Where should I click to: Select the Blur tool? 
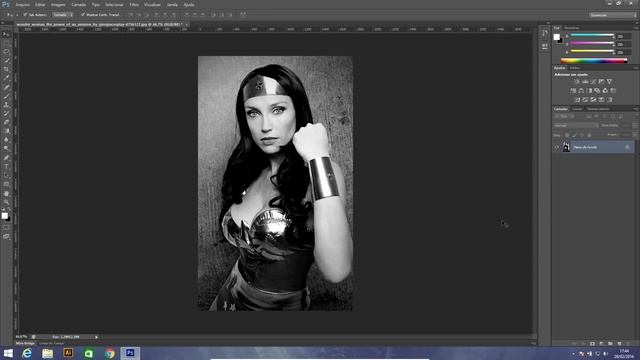pyautogui.click(x=6, y=140)
